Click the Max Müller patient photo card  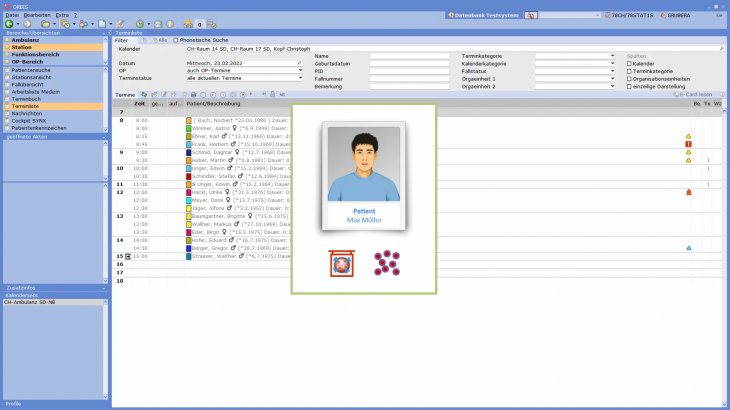pyautogui.click(x=364, y=176)
